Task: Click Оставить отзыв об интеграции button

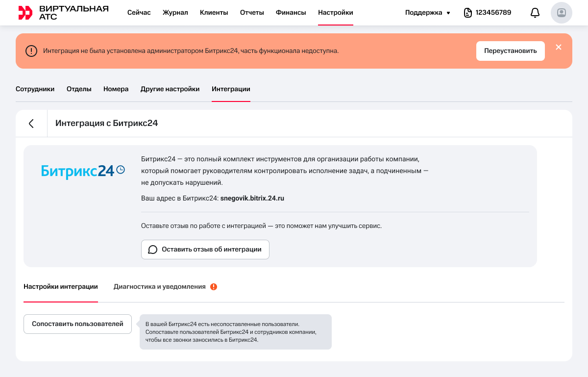Action: pos(205,250)
